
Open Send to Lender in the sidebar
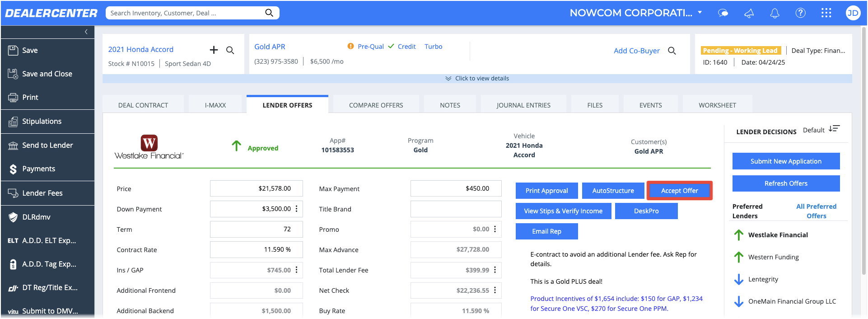(47, 145)
